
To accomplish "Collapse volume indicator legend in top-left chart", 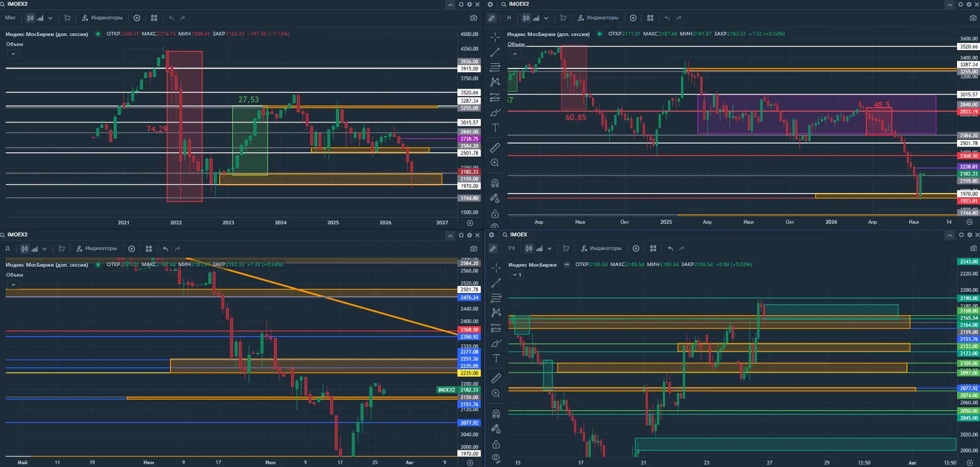I will (x=13, y=54).
